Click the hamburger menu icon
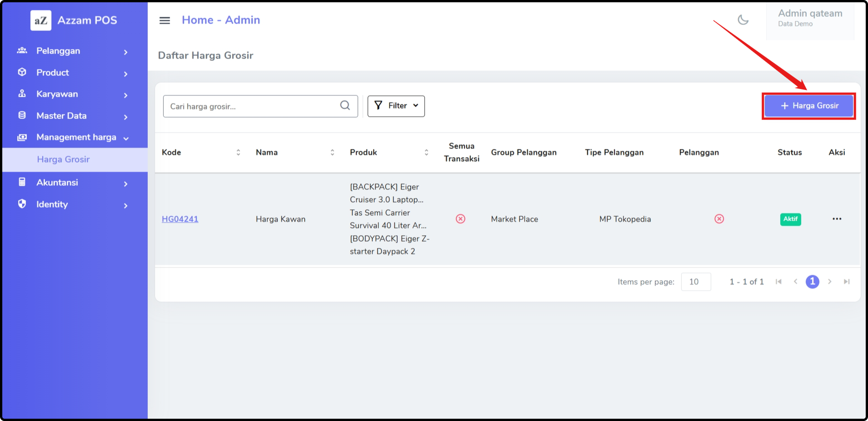 tap(165, 20)
